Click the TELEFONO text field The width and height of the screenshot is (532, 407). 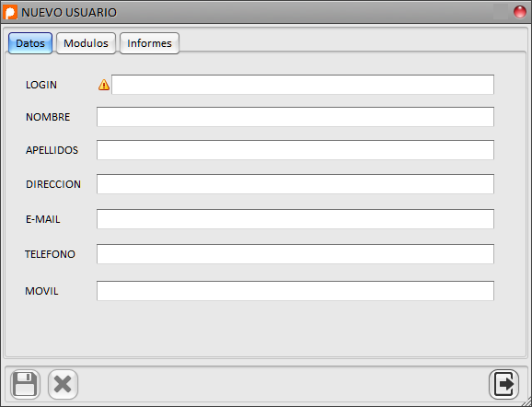point(295,254)
